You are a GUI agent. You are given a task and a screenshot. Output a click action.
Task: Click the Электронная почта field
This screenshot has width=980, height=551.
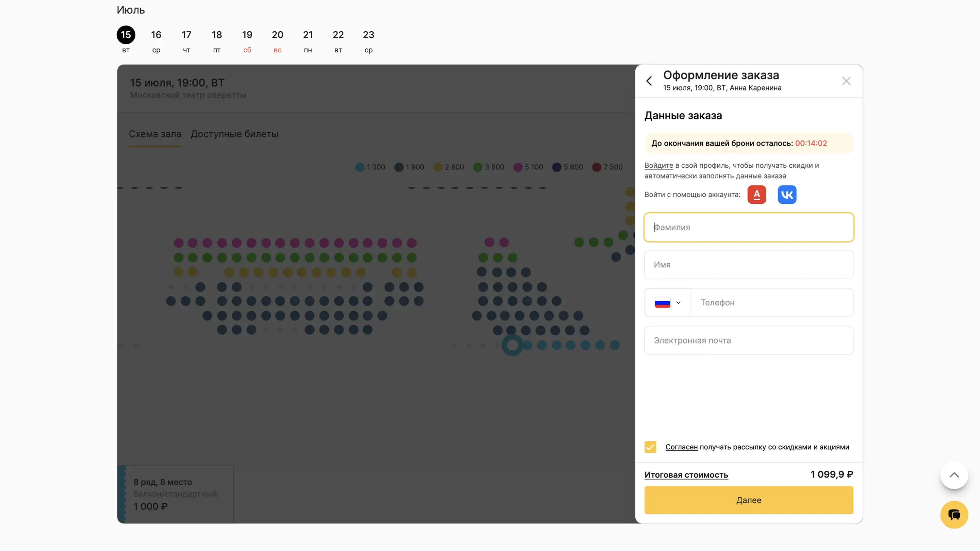click(748, 340)
